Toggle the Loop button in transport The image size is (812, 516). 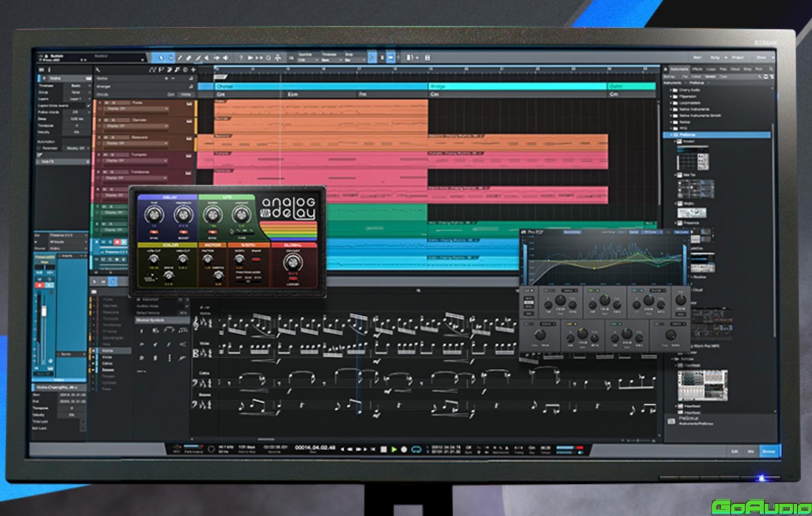pyautogui.click(x=416, y=449)
